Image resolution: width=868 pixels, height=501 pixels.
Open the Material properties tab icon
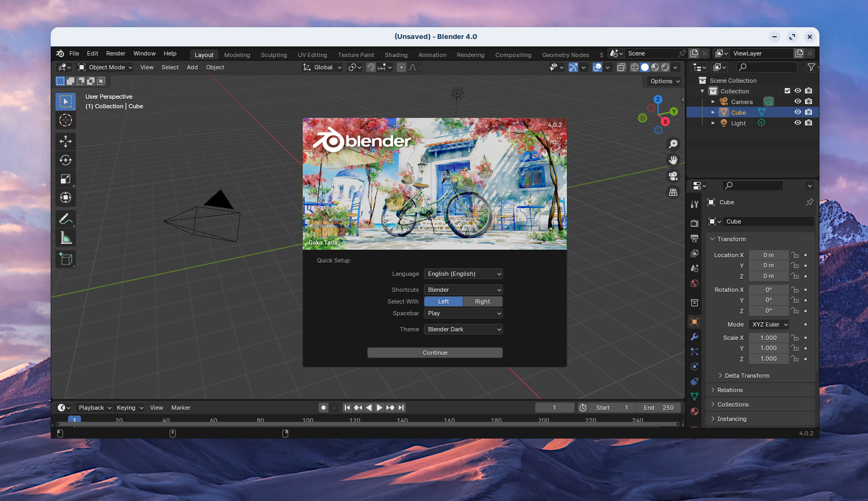click(x=695, y=411)
